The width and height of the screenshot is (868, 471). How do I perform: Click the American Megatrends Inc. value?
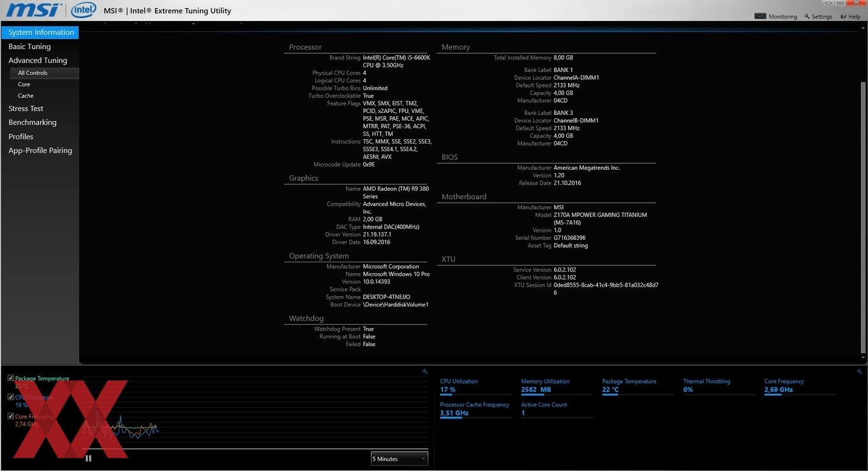587,168
